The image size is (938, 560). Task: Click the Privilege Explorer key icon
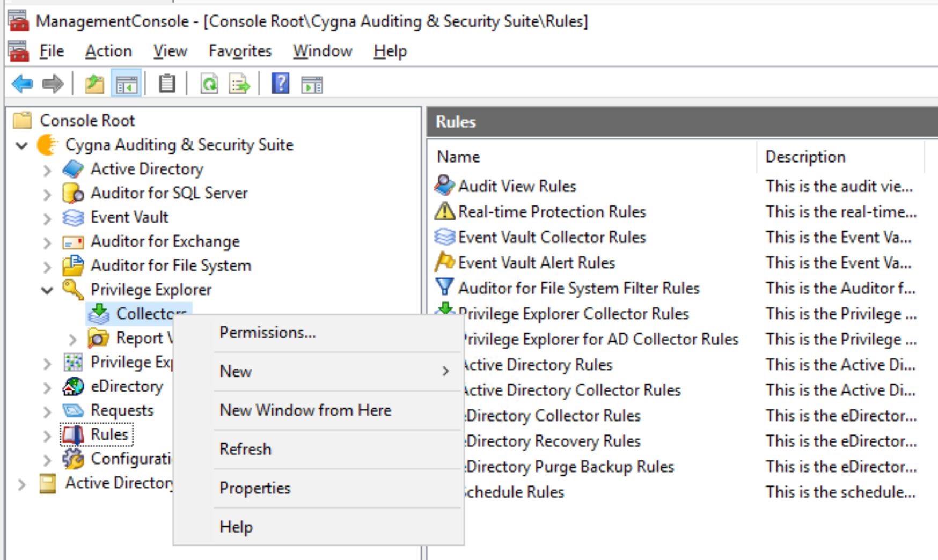tap(73, 290)
